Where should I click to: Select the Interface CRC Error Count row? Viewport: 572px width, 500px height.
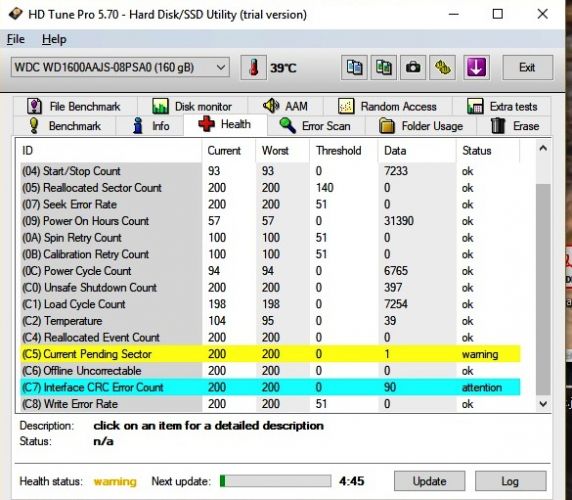(270, 387)
